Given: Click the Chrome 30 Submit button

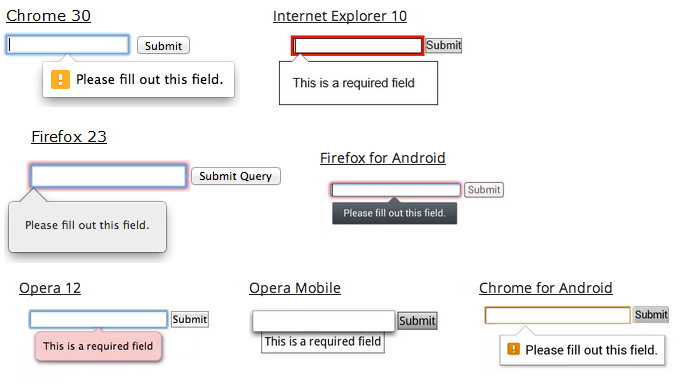Looking at the screenshot, I should click(x=163, y=46).
